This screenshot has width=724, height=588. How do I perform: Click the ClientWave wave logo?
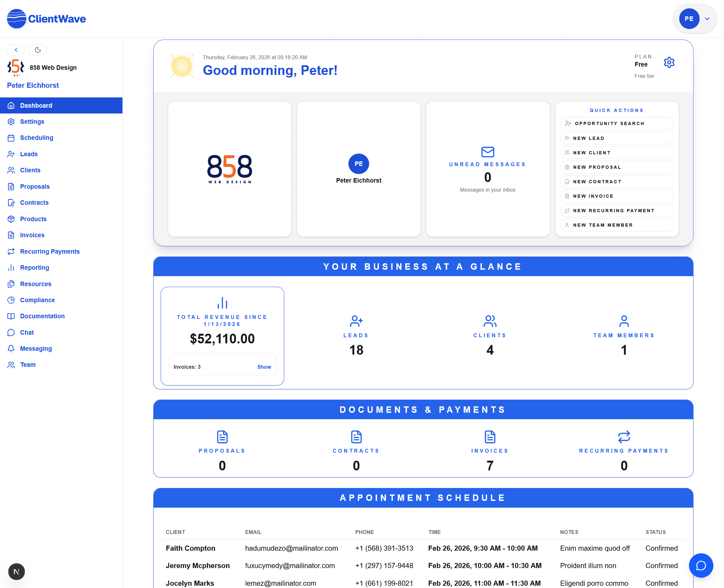16,19
